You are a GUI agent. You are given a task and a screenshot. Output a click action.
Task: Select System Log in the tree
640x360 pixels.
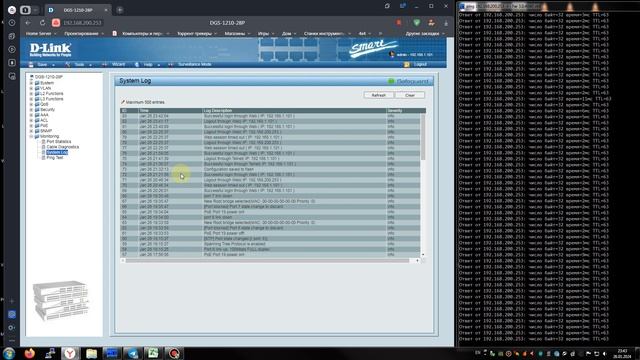pos(57,152)
